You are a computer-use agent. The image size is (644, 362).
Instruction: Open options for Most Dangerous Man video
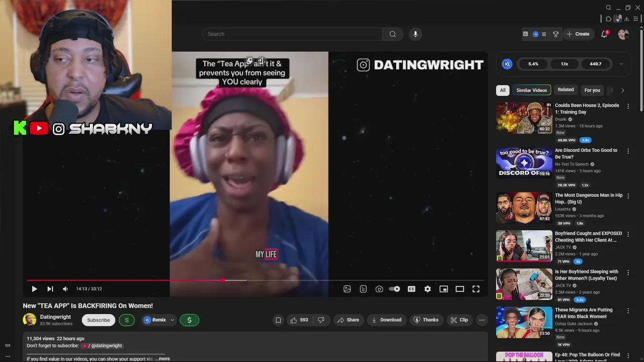628,196
